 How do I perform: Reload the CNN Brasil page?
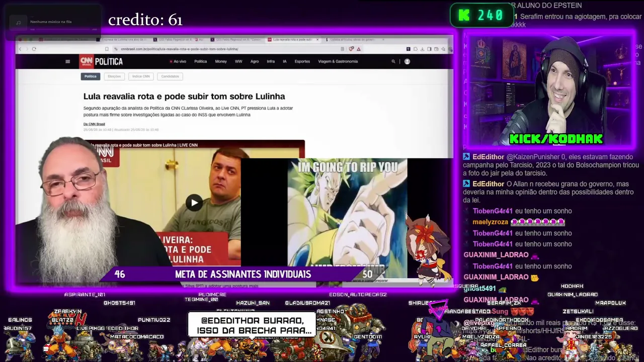pos(34,49)
